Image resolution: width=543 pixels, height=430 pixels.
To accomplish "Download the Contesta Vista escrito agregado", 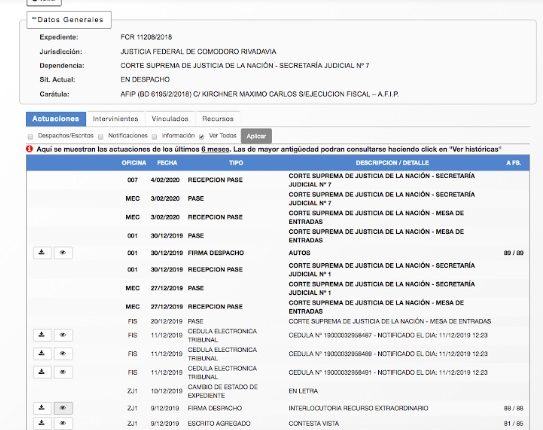I will (42, 423).
